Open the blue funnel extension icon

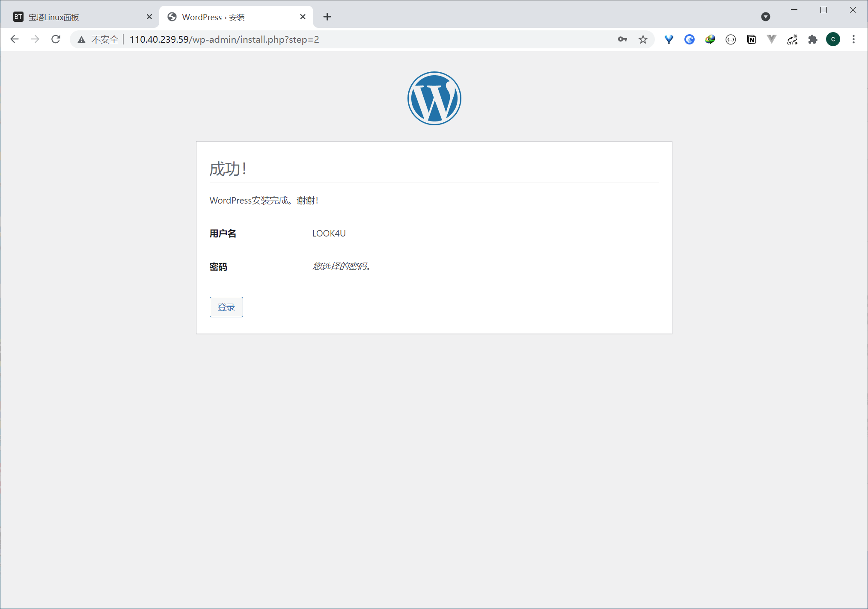click(x=669, y=39)
